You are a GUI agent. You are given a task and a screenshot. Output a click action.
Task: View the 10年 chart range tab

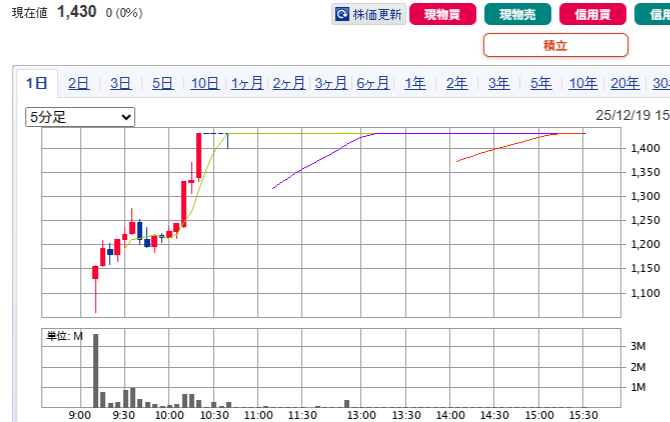point(583,83)
